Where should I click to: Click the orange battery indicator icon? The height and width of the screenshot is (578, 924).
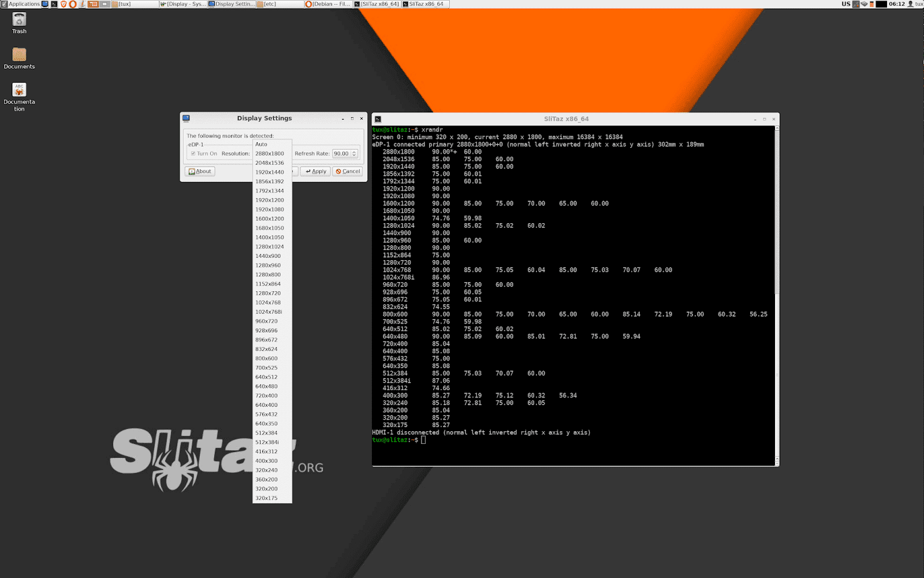pos(871,4)
